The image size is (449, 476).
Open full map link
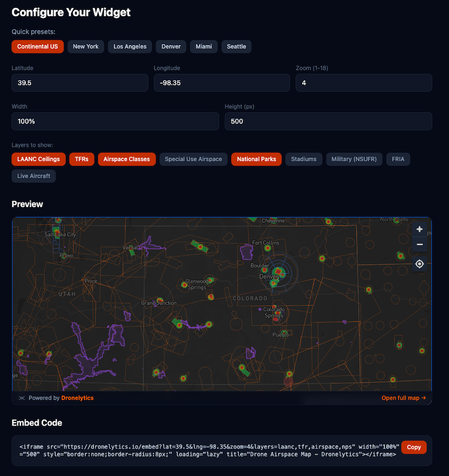[x=404, y=398]
